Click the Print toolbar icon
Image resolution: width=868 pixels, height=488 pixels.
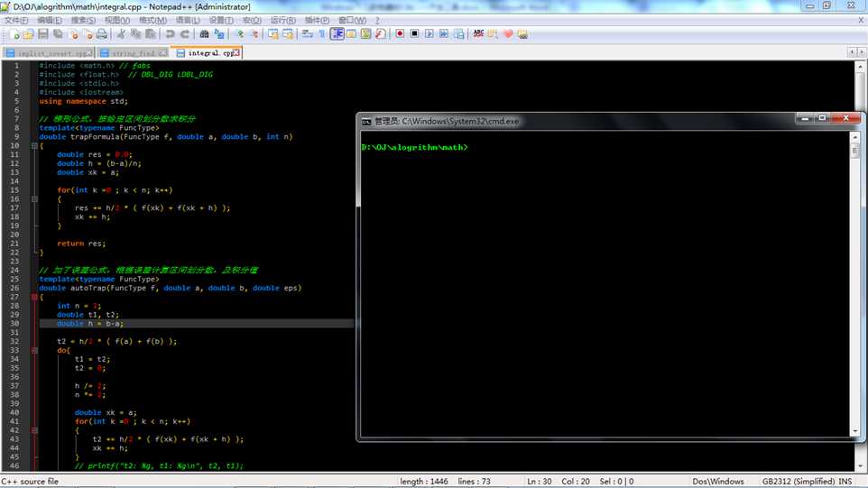click(102, 34)
